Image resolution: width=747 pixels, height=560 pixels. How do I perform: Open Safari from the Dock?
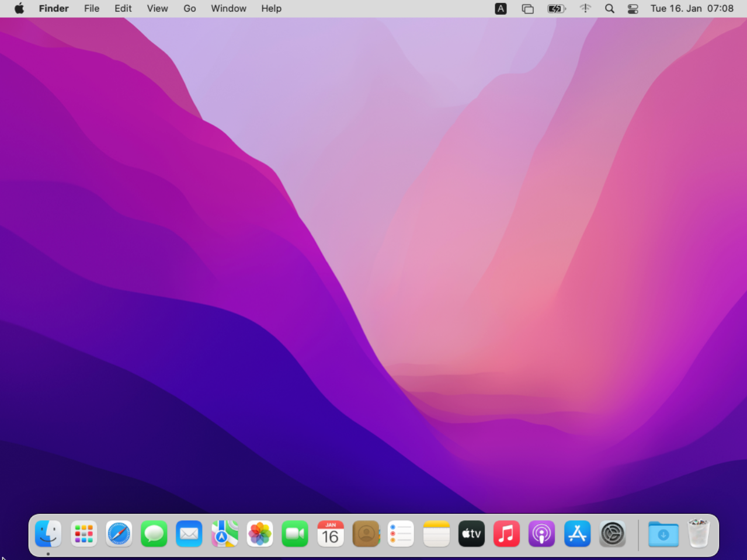pyautogui.click(x=119, y=533)
